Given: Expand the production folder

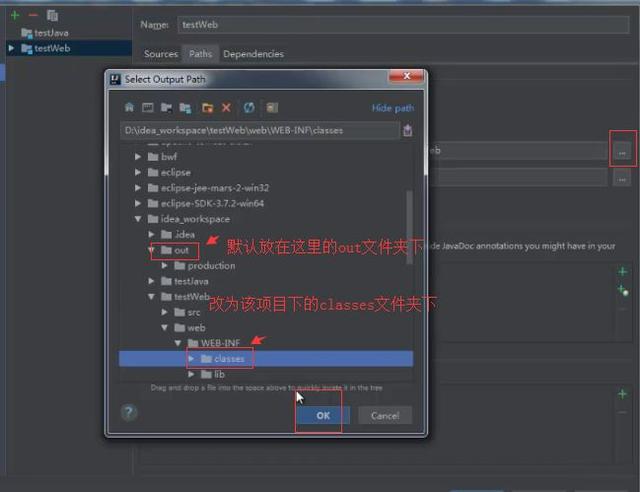Looking at the screenshot, I should point(164,266).
